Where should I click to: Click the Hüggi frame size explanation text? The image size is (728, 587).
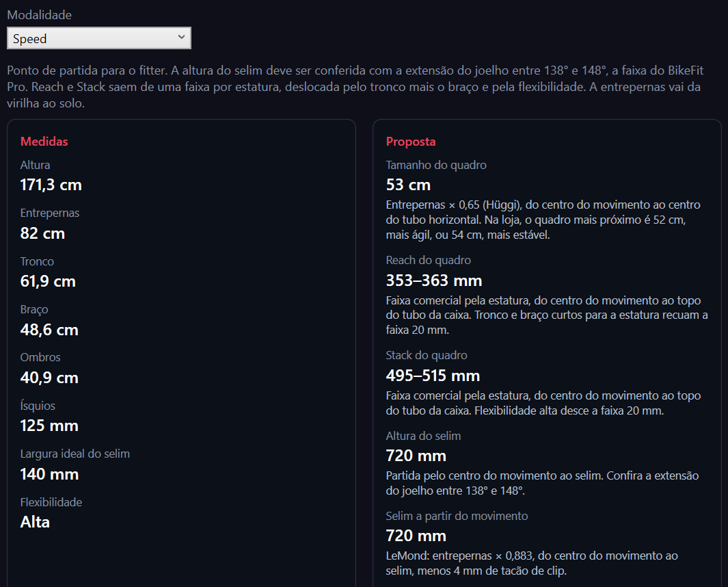point(543,220)
